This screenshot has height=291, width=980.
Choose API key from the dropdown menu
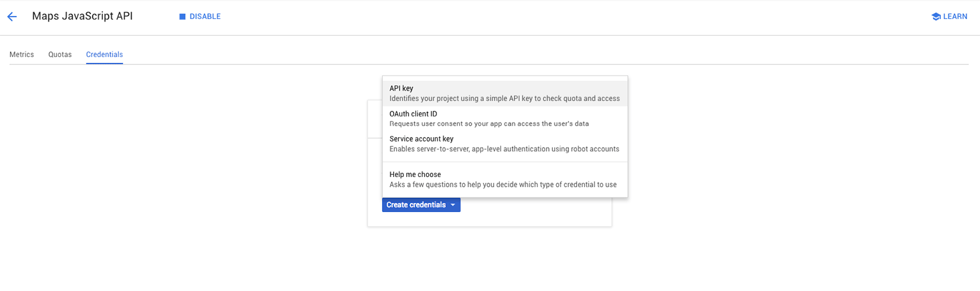(x=402, y=88)
